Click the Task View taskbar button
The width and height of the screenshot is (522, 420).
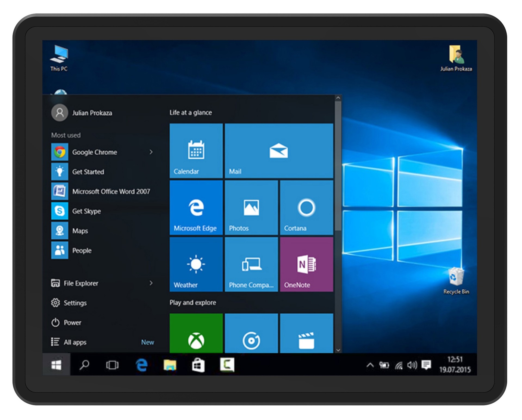[x=112, y=365]
